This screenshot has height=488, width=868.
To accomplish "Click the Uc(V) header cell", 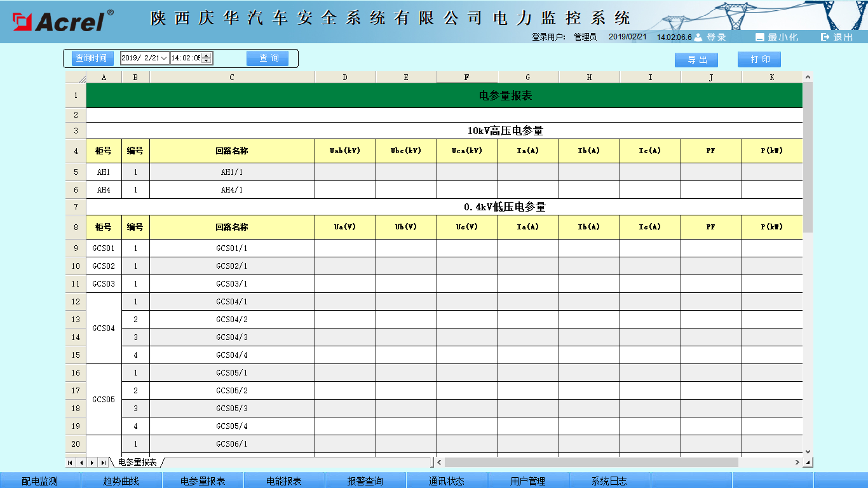I will [x=467, y=227].
